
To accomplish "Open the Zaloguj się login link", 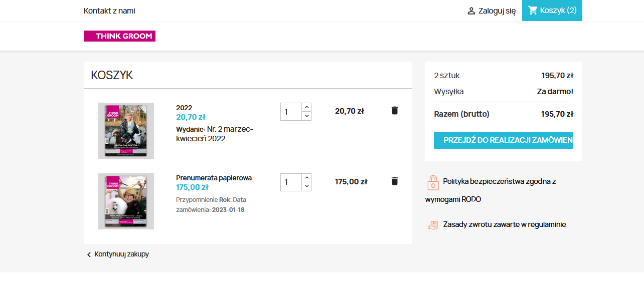I will pos(497,11).
